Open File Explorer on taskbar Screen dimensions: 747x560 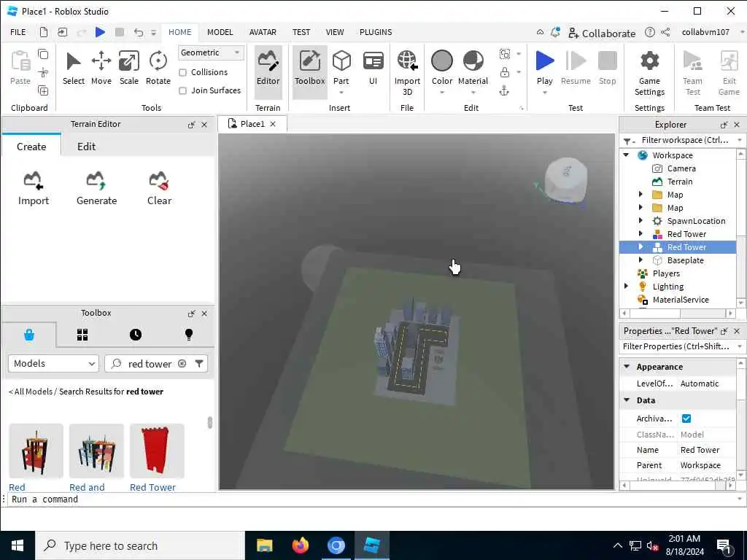point(264,545)
